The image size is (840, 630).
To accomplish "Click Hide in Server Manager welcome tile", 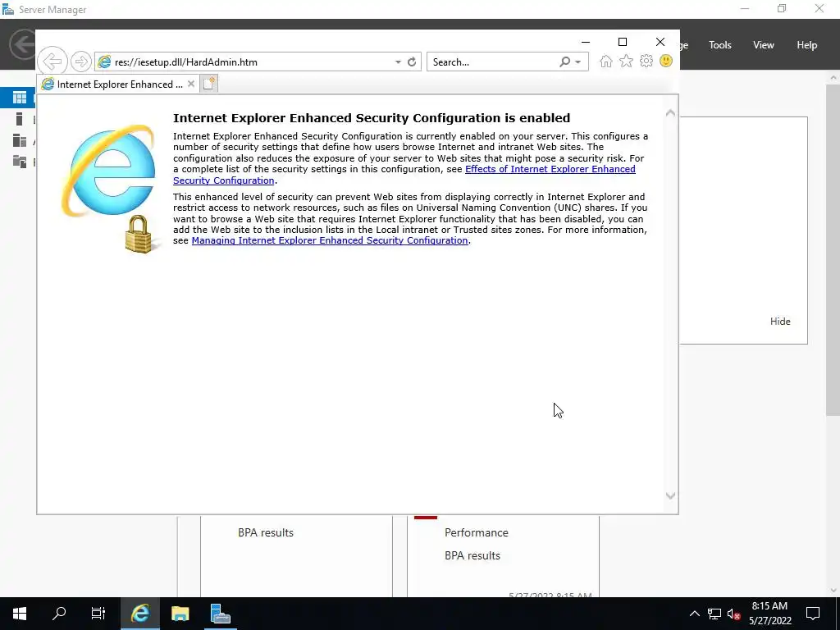I will 780,322.
